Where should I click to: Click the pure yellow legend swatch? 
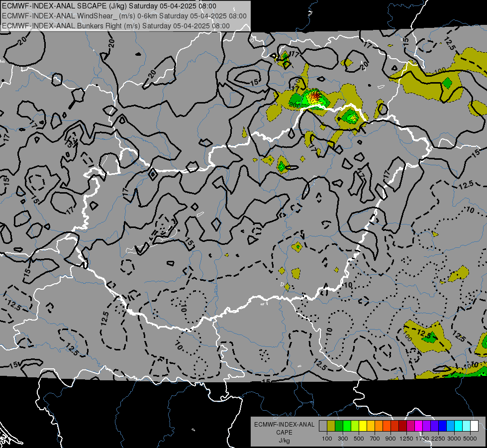point(363,426)
